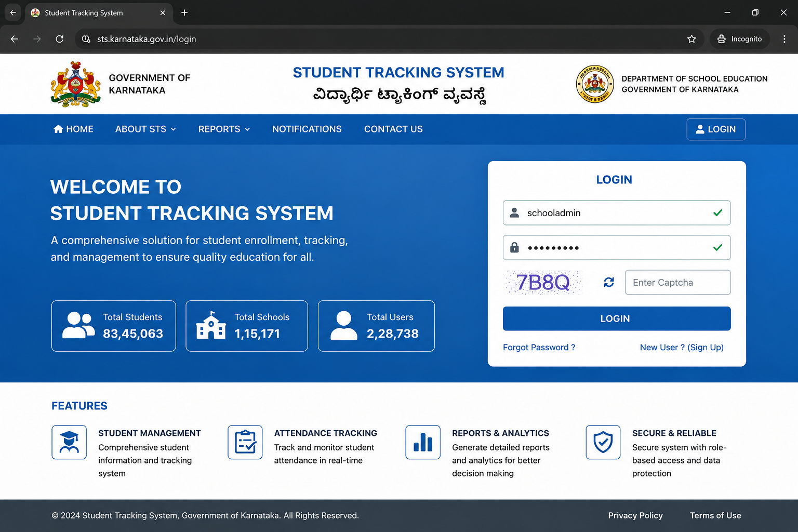798x532 pixels.
Task: Click the Total Schools count 1,15,171
Action: coord(257,334)
